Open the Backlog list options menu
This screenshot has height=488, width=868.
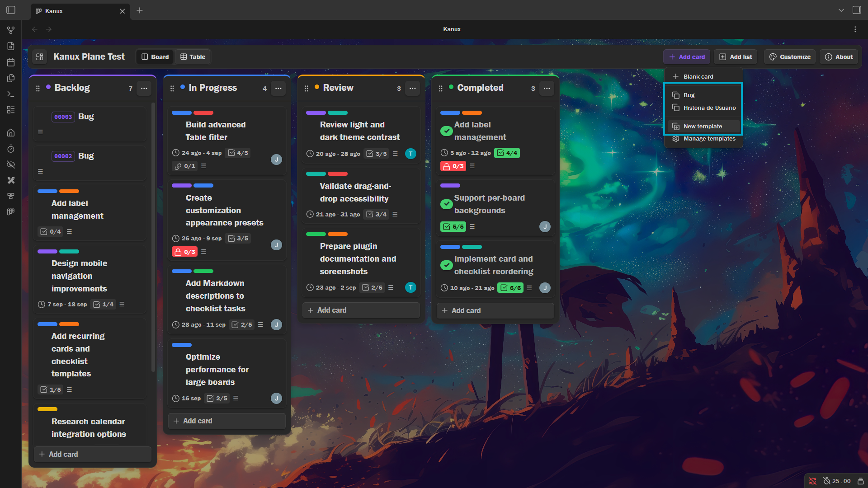pos(144,89)
